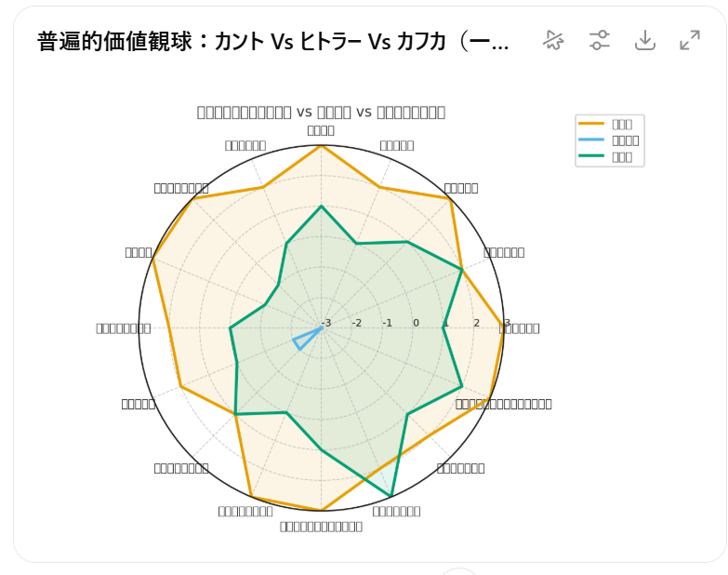Click the radar chart subtitle containing "vs"
This screenshot has width=728, height=575.
(321, 112)
